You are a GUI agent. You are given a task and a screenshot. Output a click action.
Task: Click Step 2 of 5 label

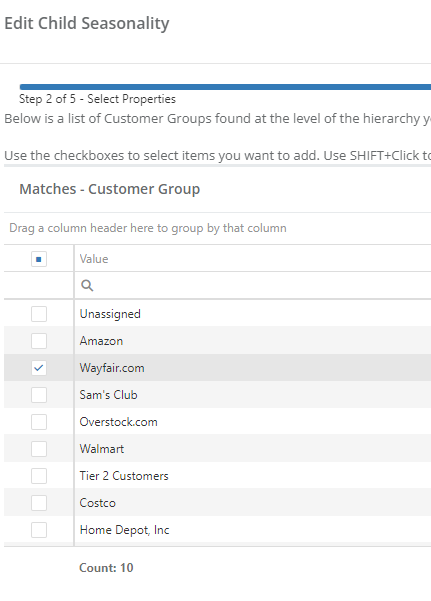pyautogui.click(x=97, y=99)
